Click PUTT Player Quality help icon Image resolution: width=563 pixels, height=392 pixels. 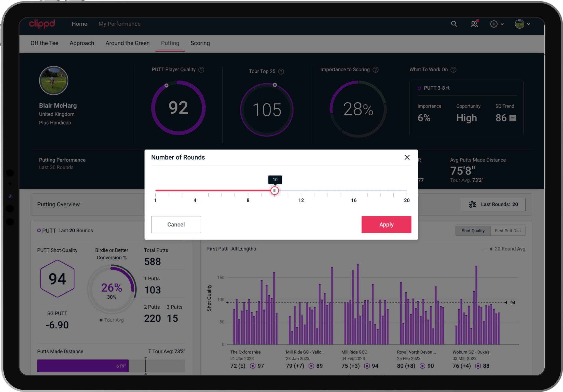pyautogui.click(x=201, y=70)
